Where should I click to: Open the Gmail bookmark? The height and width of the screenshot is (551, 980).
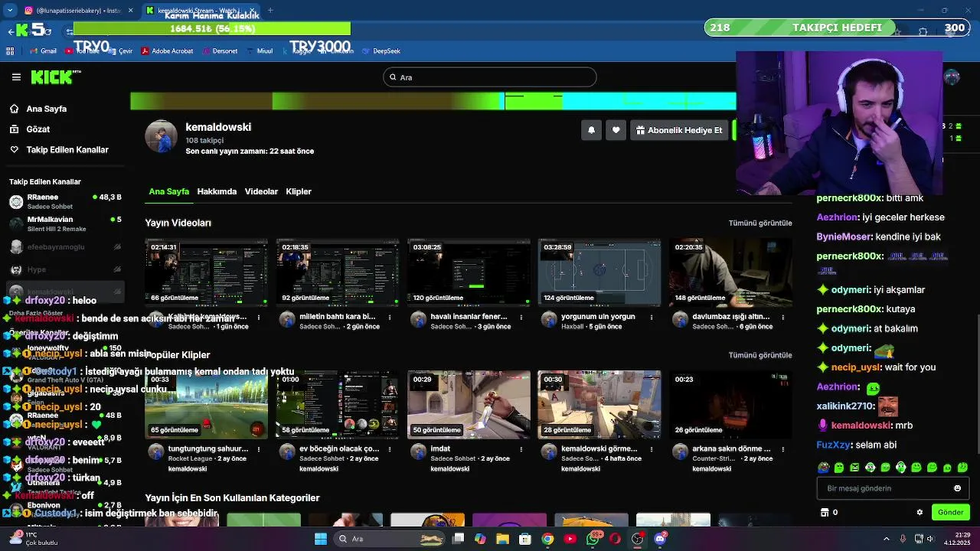pos(44,51)
